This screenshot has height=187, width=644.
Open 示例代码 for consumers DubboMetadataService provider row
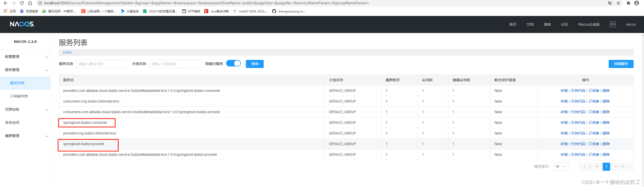pyautogui.click(x=578, y=112)
